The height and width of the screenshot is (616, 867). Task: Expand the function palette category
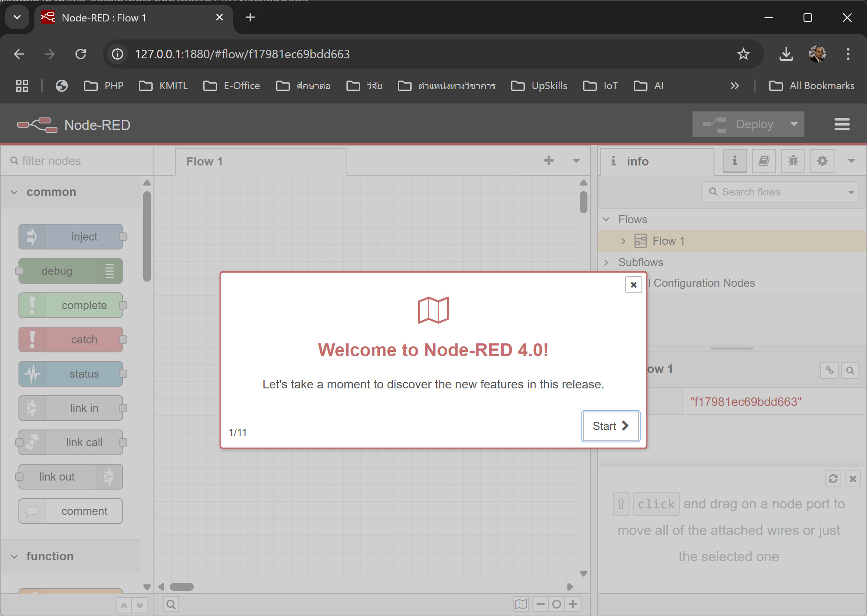click(x=15, y=556)
